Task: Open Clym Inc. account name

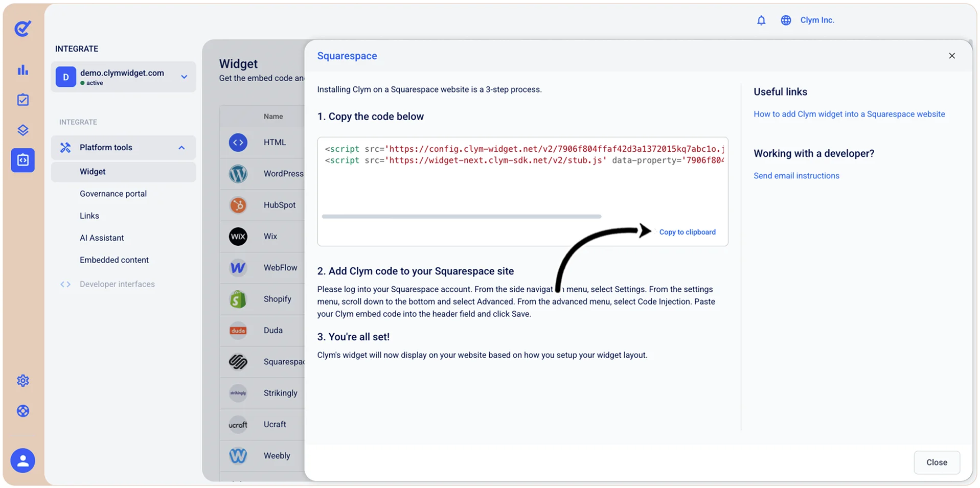Action: coord(817,20)
